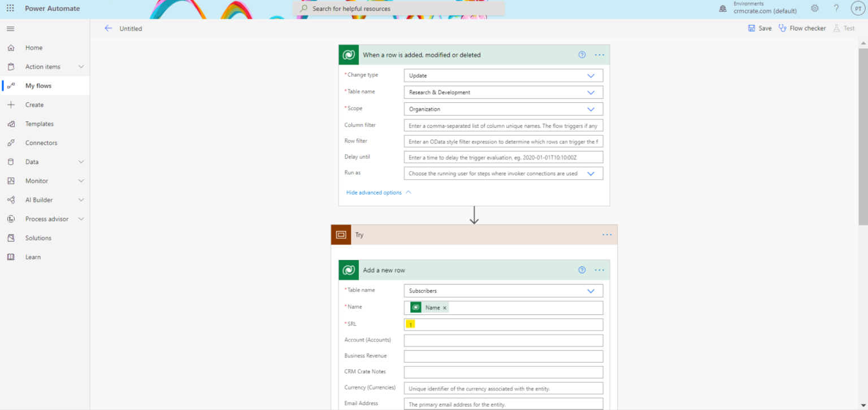
Task: Click the Dataverse connector icon on the trigger card
Action: pos(349,54)
